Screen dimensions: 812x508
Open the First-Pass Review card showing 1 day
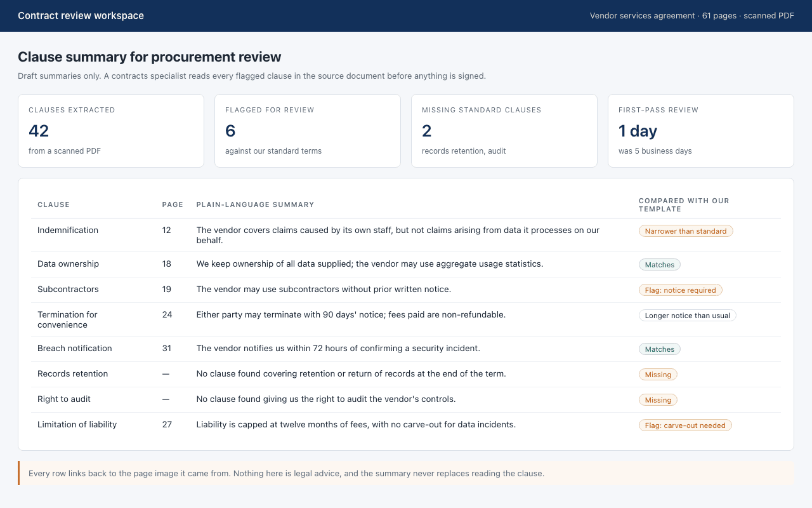(x=701, y=131)
